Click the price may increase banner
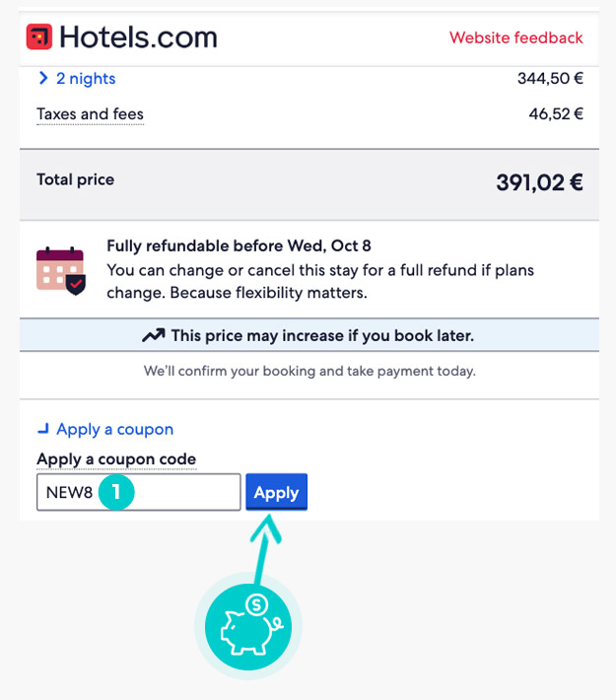616x700 pixels. click(x=308, y=335)
